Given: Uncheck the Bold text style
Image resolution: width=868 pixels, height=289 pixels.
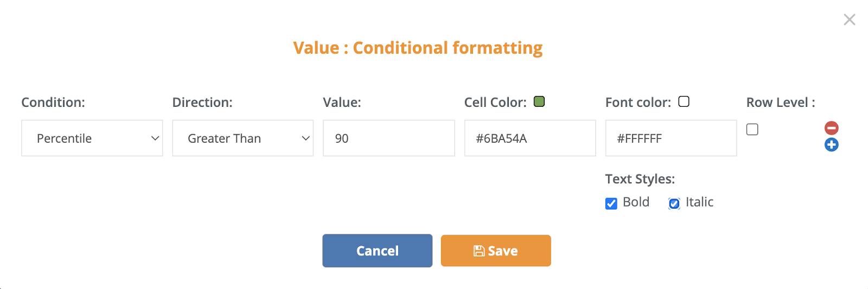Looking at the screenshot, I should click(611, 203).
